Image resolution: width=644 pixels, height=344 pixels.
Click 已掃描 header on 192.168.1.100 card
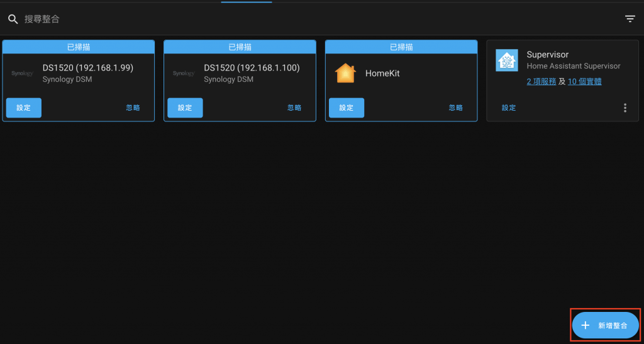pyautogui.click(x=240, y=47)
